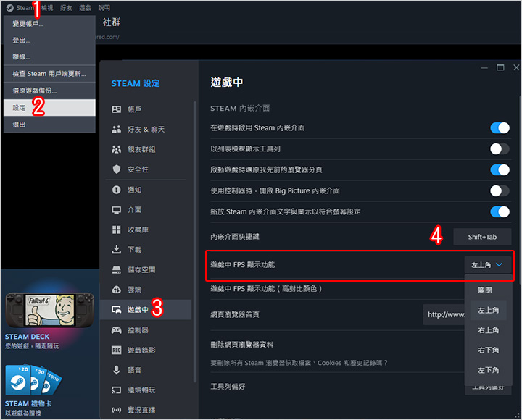Screen dimensions: 522x420
Task: Select the 下載 download arrow icon
Action: click(x=117, y=249)
